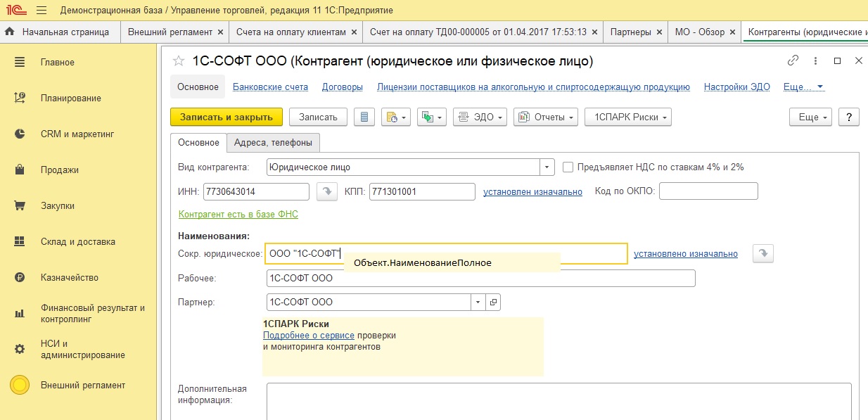Open the CRM и маркетинг section
Image resolution: width=868 pixels, height=420 pixels.
tap(78, 134)
